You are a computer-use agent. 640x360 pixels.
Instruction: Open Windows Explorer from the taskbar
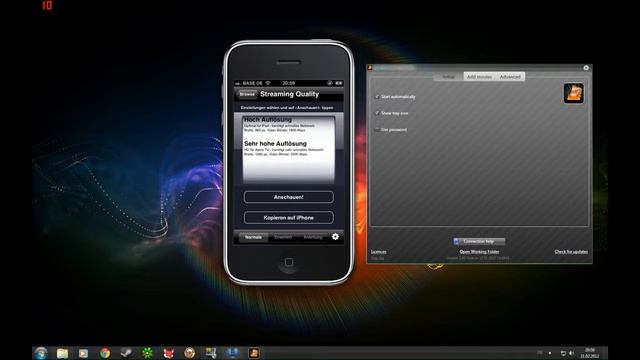[x=62, y=353]
